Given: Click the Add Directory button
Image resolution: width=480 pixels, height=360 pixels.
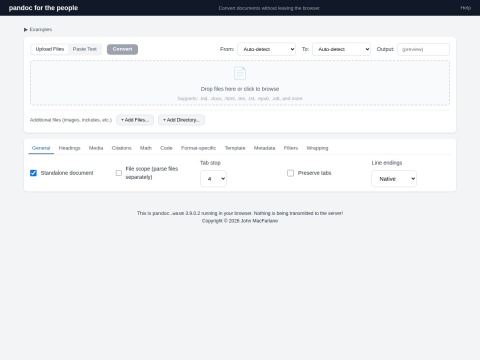Looking at the screenshot, I should (x=181, y=120).
